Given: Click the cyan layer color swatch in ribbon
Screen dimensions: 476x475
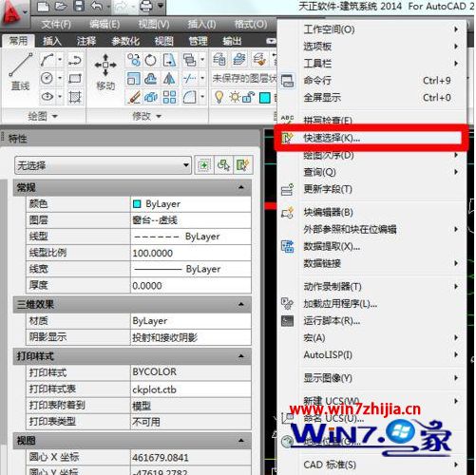Looking at the screenshot, I should coord(265,98).
